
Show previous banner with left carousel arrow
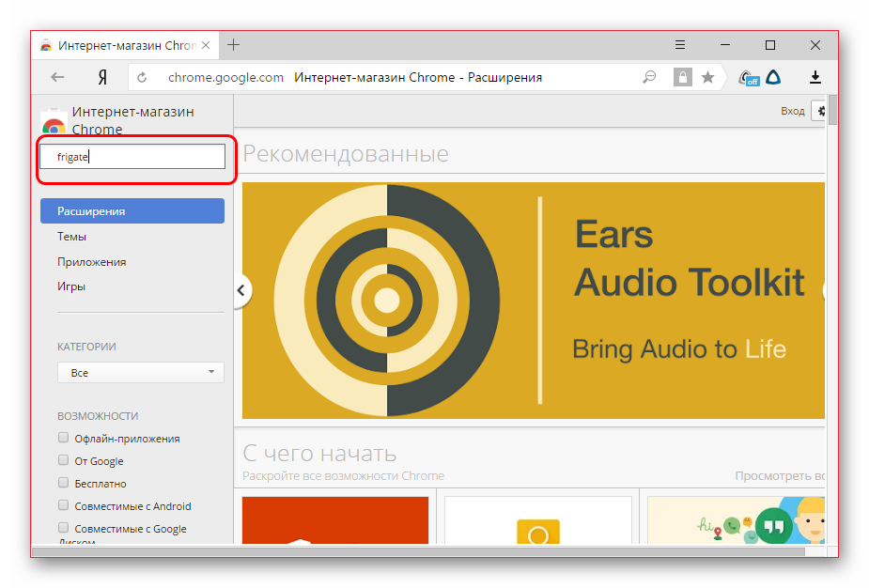(241, 290)
